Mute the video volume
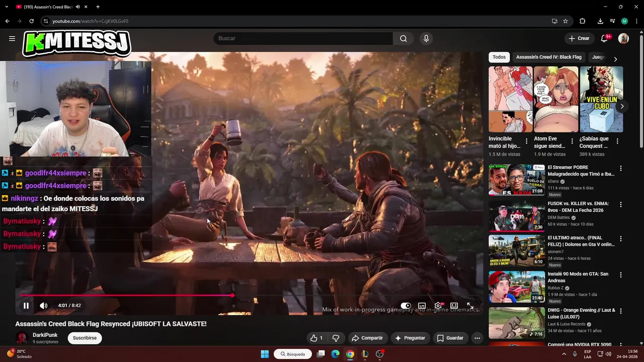 click(44, 305)
